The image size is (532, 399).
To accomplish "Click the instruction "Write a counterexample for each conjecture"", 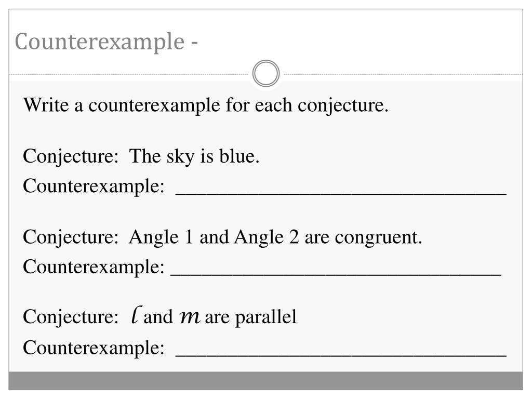I will pos(206,105).
